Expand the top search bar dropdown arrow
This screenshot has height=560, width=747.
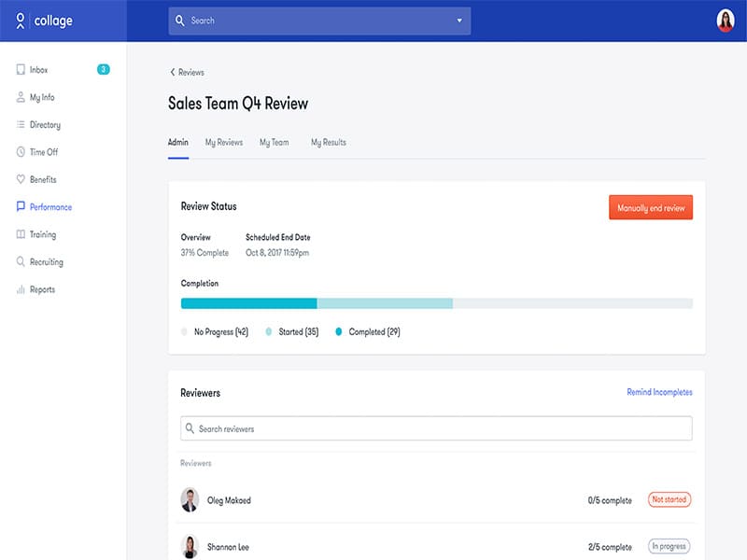pyautogui.click(x=459, y=21)
